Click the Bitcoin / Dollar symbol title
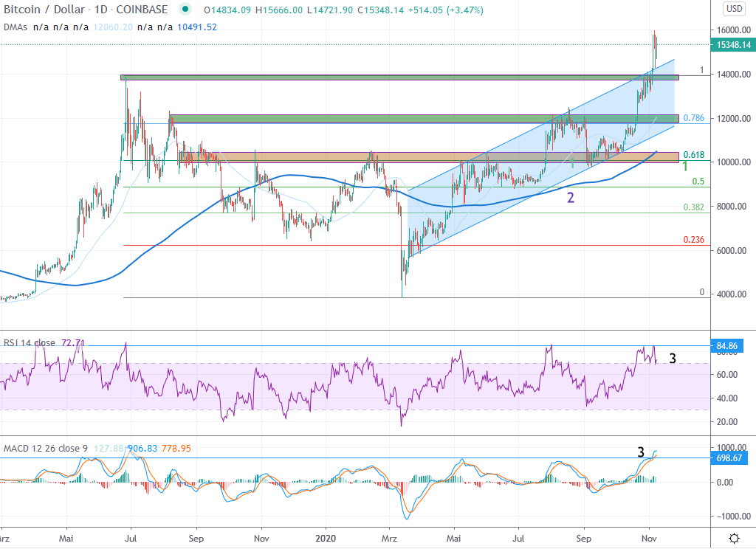756x549 pixels. [x=46, y=10]
